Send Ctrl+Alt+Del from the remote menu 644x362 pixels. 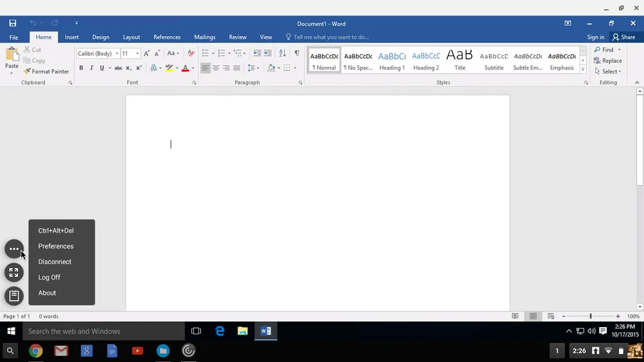pos(56,231)
